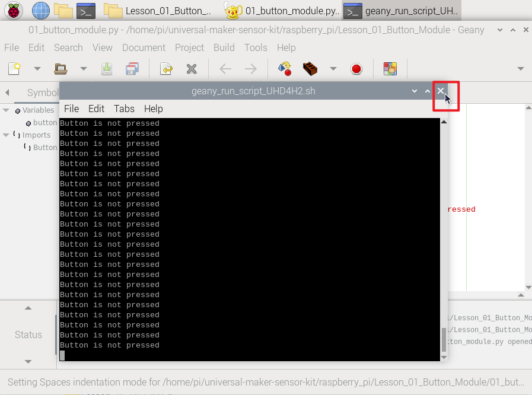Close current file with X toolbar icon

click(192, 69)
